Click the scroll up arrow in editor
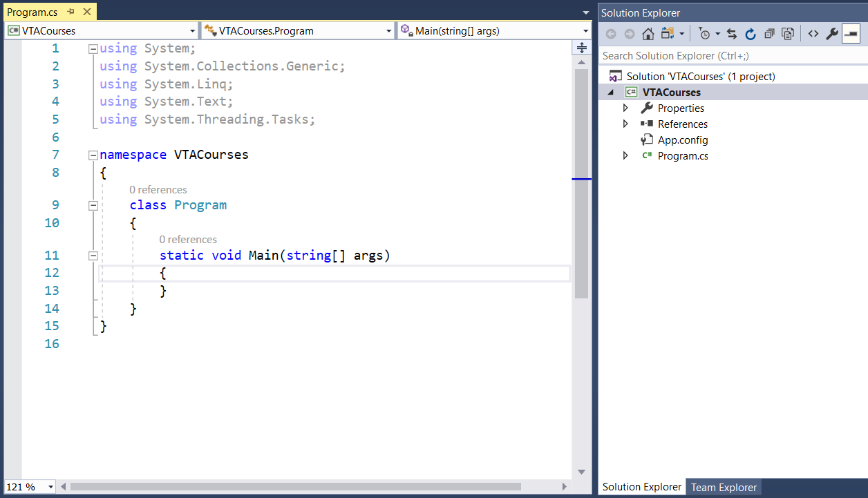868x498 pixels. click(581, 61)
